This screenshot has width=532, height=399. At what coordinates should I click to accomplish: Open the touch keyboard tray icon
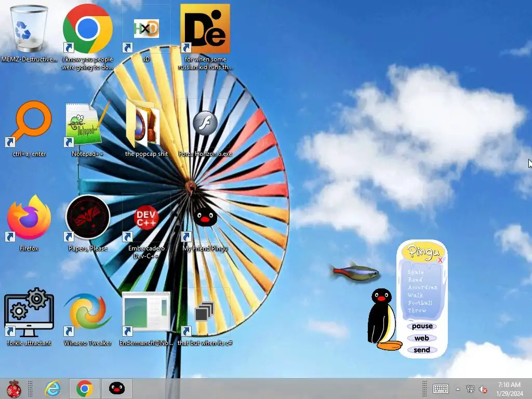[441, 389]
